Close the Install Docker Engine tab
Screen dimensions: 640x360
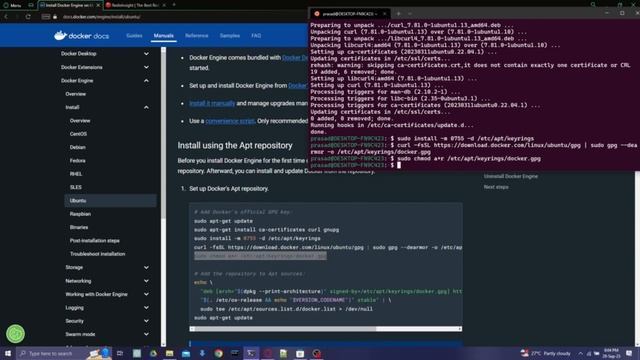98,5
